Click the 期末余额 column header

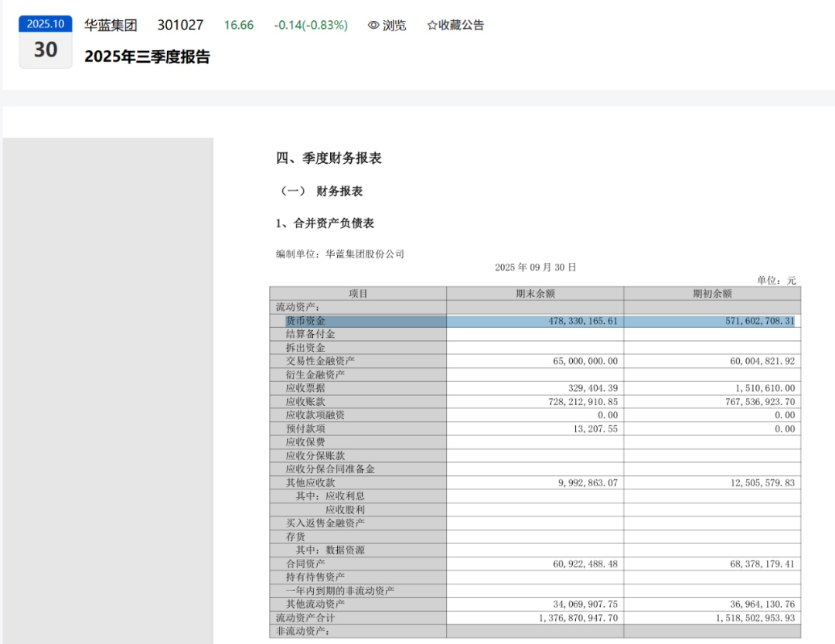pos(535,294)
